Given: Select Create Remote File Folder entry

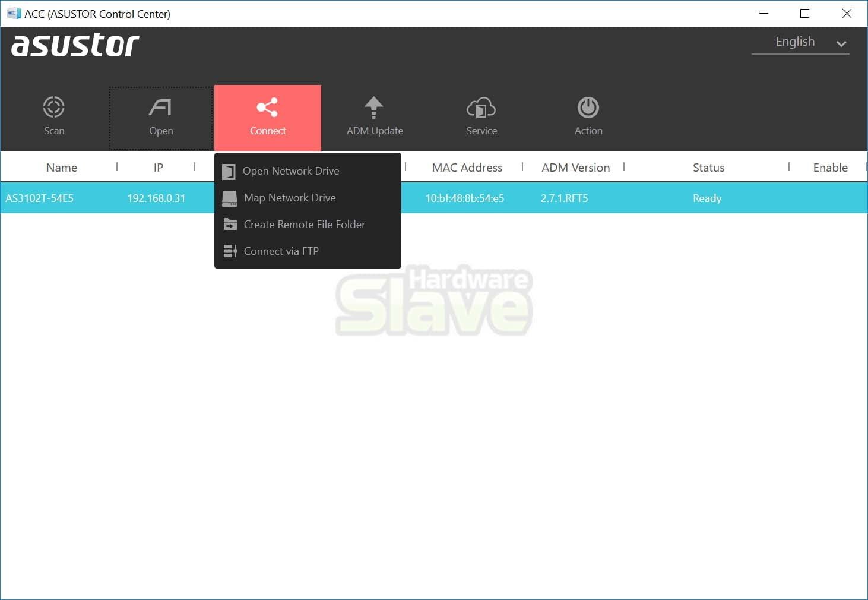Looking at the screenshot, I should point(308,225).
